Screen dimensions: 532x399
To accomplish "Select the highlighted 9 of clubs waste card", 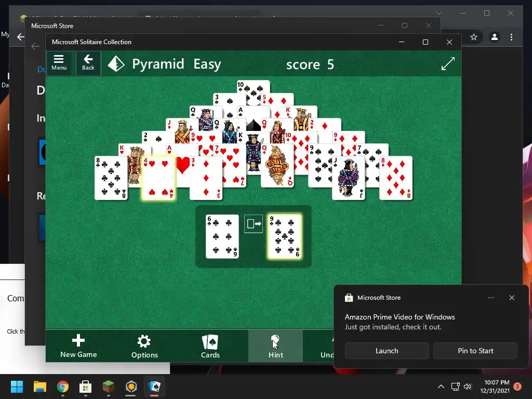I will (284, 236).
